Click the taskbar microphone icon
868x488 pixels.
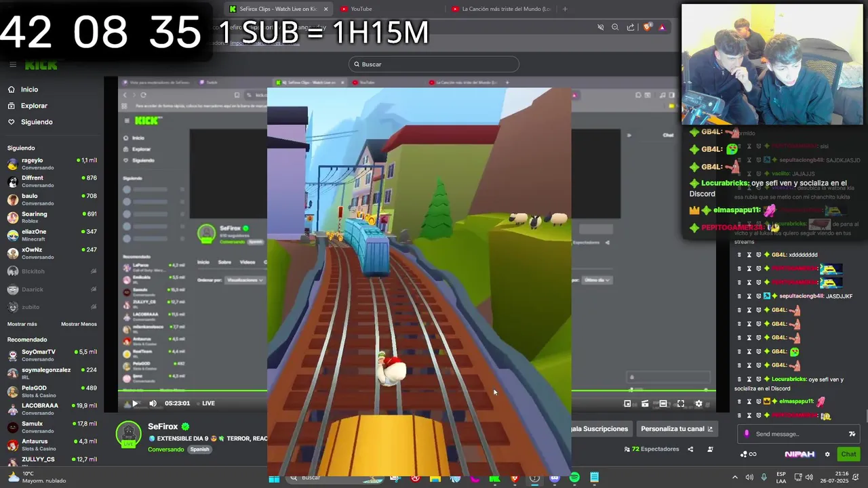764,477
